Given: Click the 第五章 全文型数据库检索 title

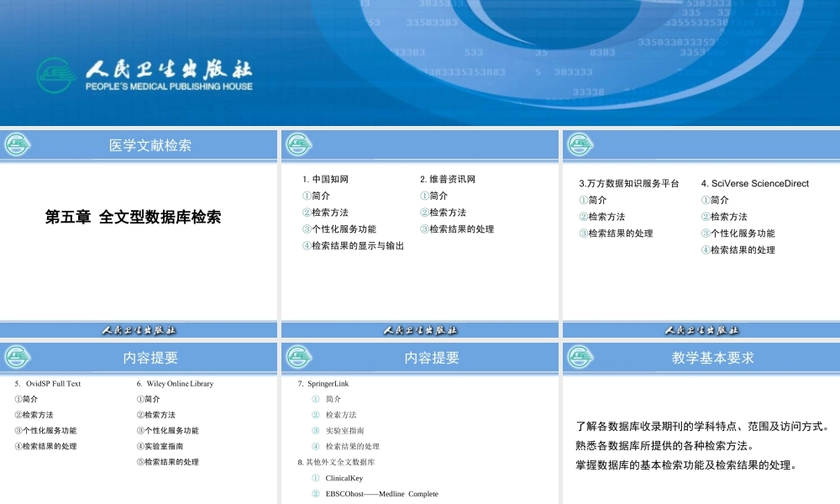Looking at the screenshot, I should pyautogui.click(x=134, y=217).
